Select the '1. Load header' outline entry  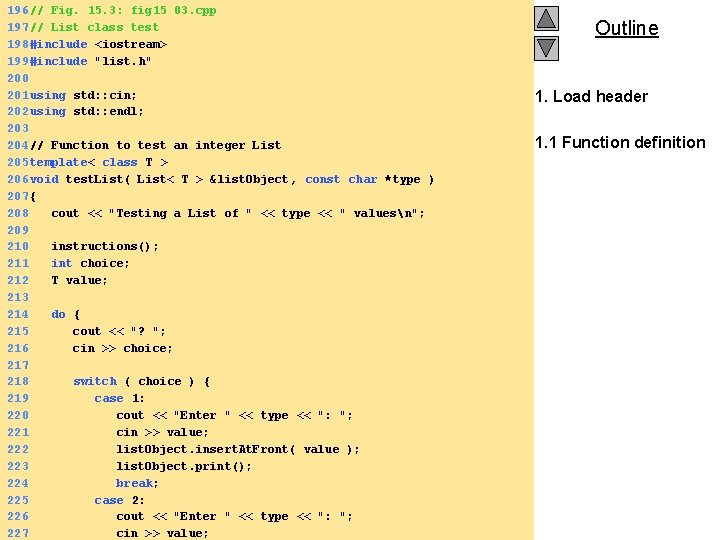(591, 96)
